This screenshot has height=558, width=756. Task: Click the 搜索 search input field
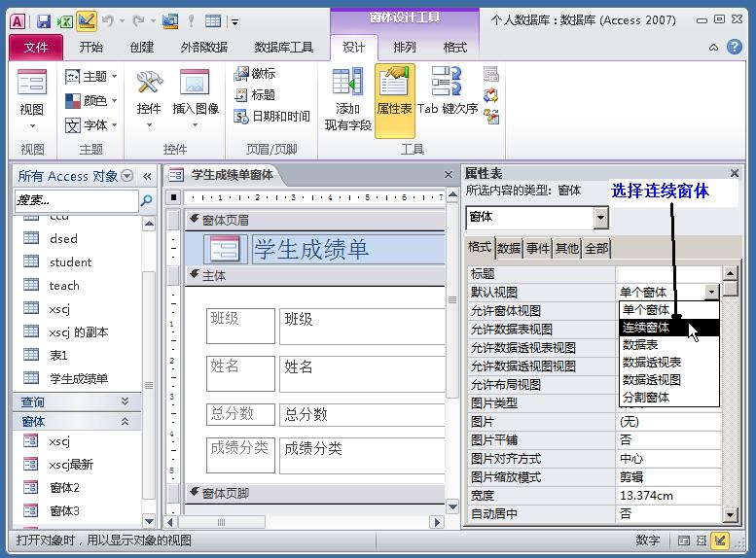(77, 200)
